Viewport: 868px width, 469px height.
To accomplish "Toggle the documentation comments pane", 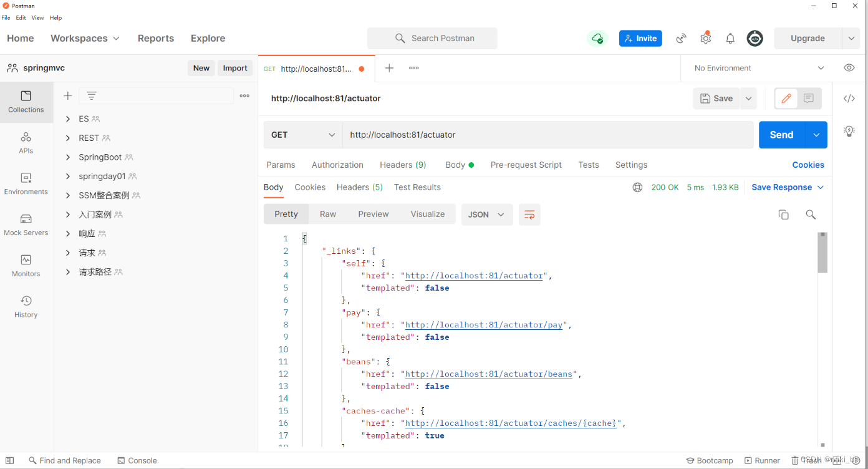I will [809, 98].
